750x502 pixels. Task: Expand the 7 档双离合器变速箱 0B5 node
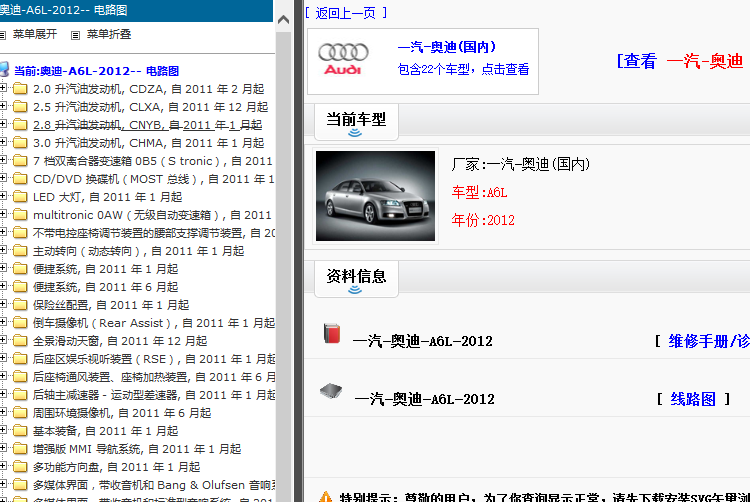tap(3, 160)
